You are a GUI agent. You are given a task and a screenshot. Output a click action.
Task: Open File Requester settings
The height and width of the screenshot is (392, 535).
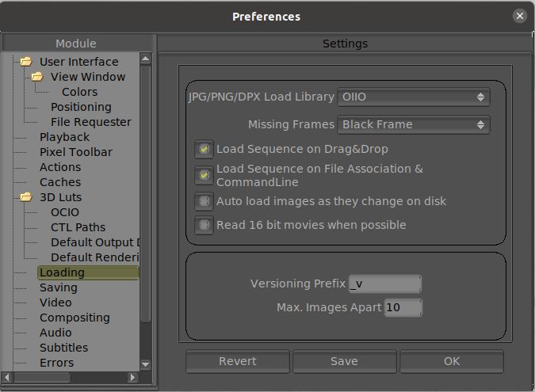tap(91, 122)
